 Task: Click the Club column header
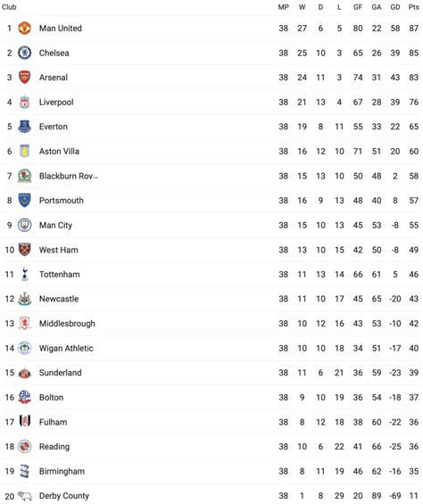pos(9,7)
